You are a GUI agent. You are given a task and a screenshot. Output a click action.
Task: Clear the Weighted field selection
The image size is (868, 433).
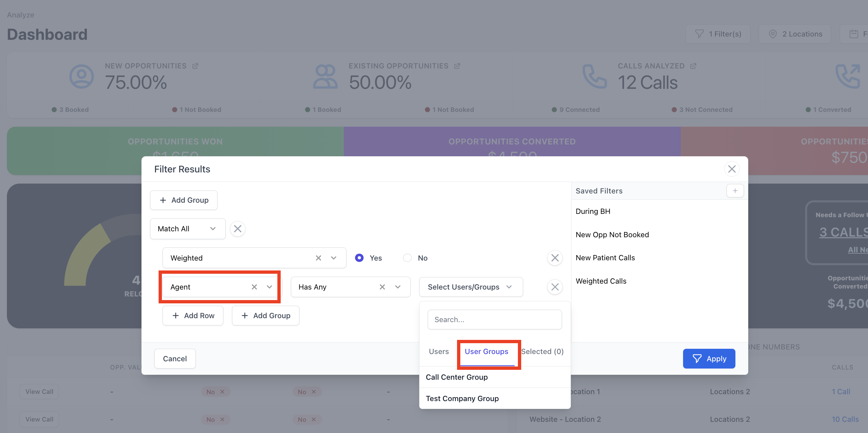(318, 258)
